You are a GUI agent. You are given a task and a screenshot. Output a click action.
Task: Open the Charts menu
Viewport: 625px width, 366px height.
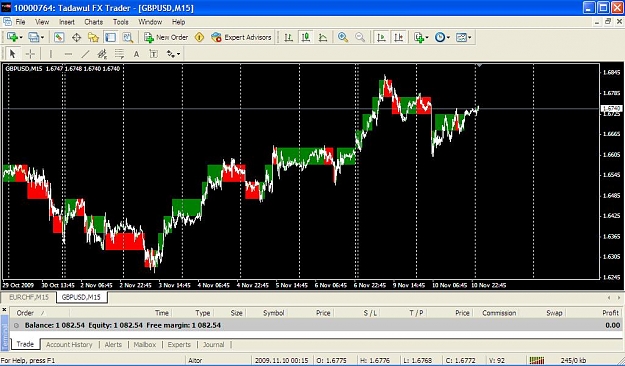coord(94,22)
